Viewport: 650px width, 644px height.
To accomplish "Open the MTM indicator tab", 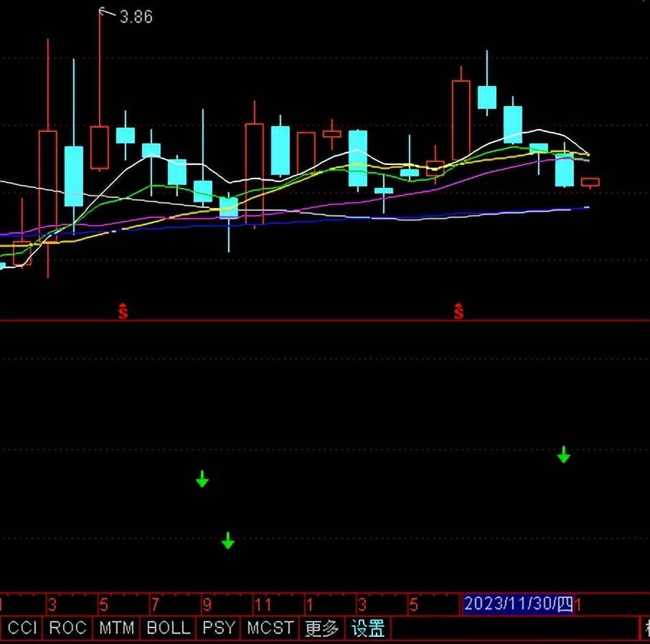I will click(x=116, y=628).
